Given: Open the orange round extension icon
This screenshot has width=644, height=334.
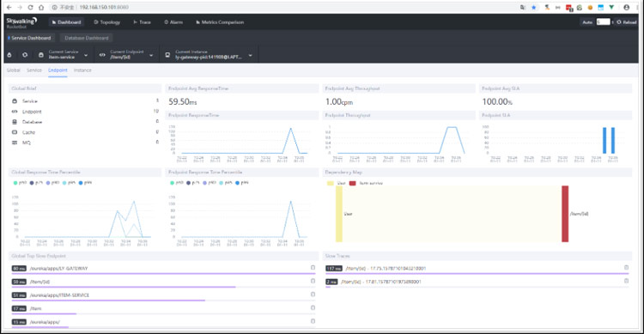Looking at the screenshot, I should (x=590, y=8).
